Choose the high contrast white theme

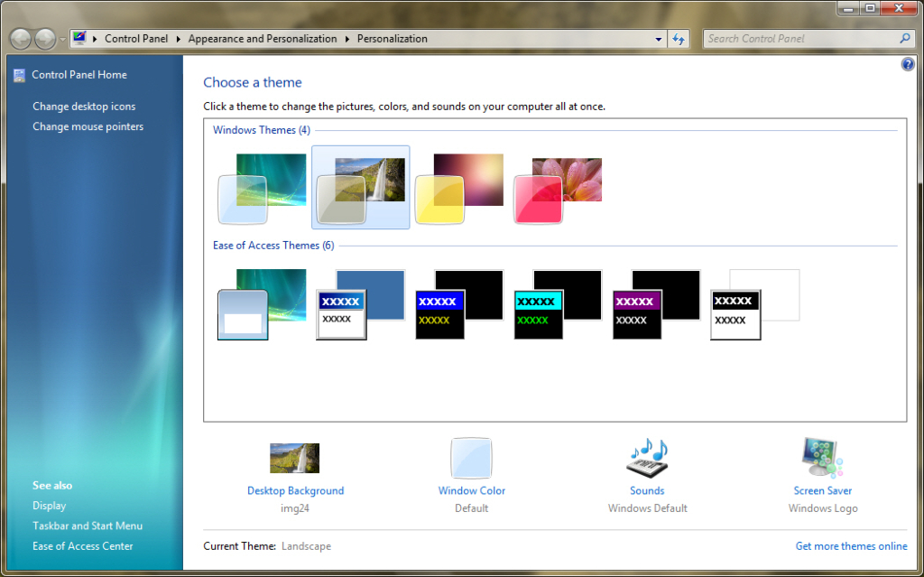[x=755, y=304]
